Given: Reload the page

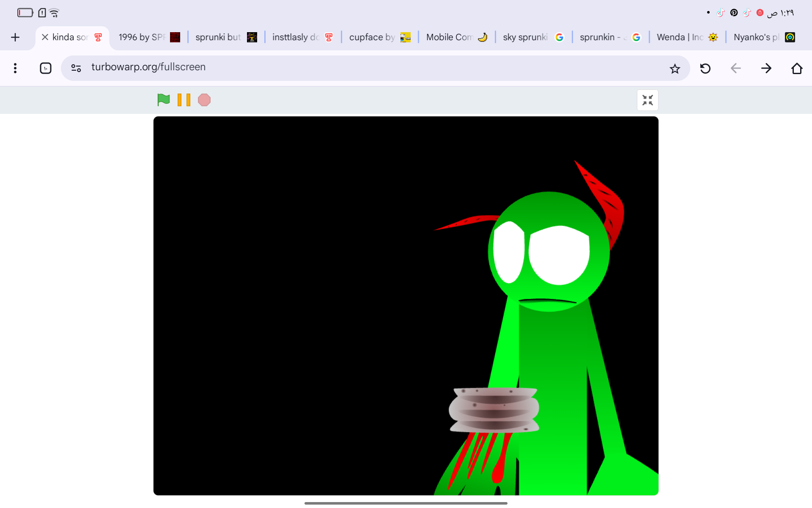Looking at the screenshot, I should click(x=705, y=69).
